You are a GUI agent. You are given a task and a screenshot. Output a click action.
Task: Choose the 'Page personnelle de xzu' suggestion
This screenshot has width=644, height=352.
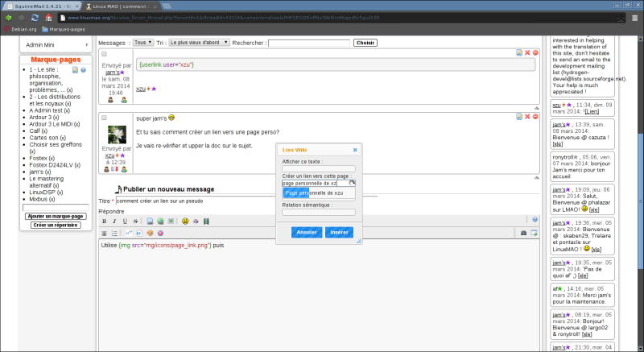click(x=319, y=193)
